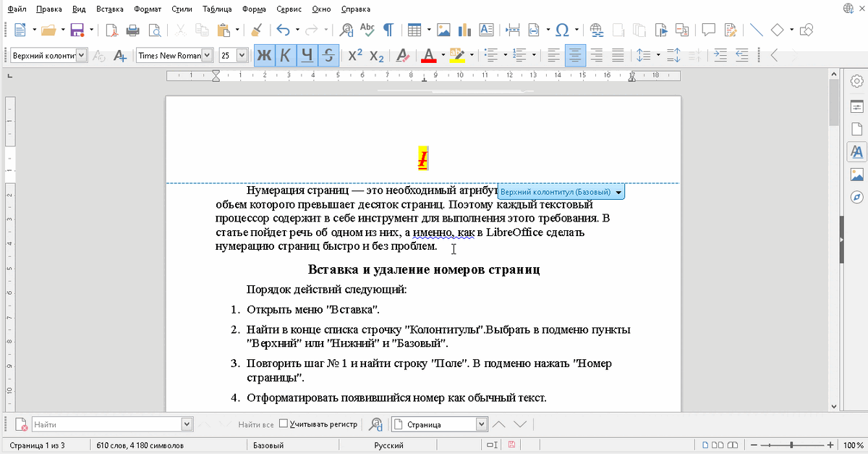Viewport: 868px width, 454px height.
Task: Click the 'Найти' search input field
Action: click(107, 424)
